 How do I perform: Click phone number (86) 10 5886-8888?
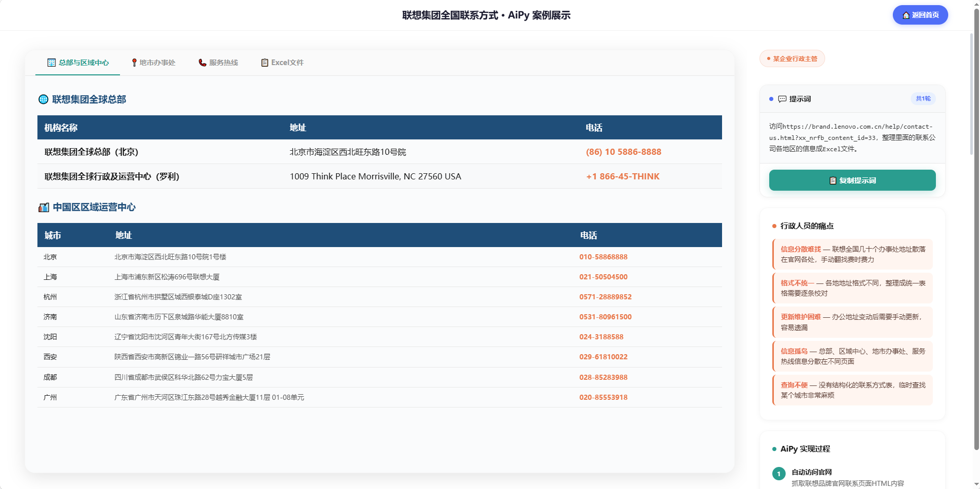(x=624, y=152)
